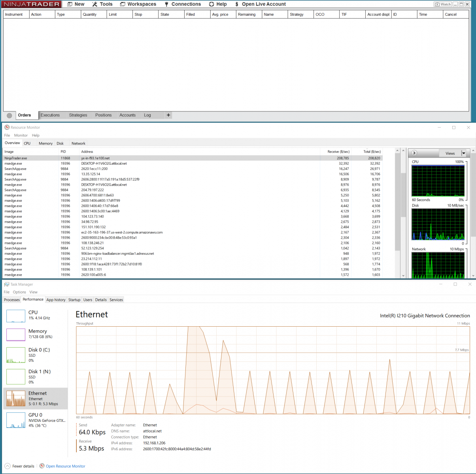Screen dimensions: 476x474
Task: Click the Cancel column header
Action: (455, 14)
